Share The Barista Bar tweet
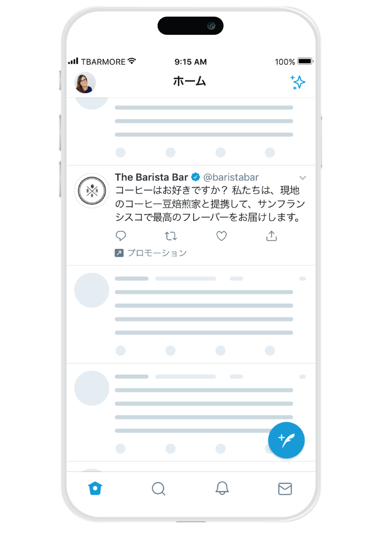The image size is (392, 533). tap(271, 236)
